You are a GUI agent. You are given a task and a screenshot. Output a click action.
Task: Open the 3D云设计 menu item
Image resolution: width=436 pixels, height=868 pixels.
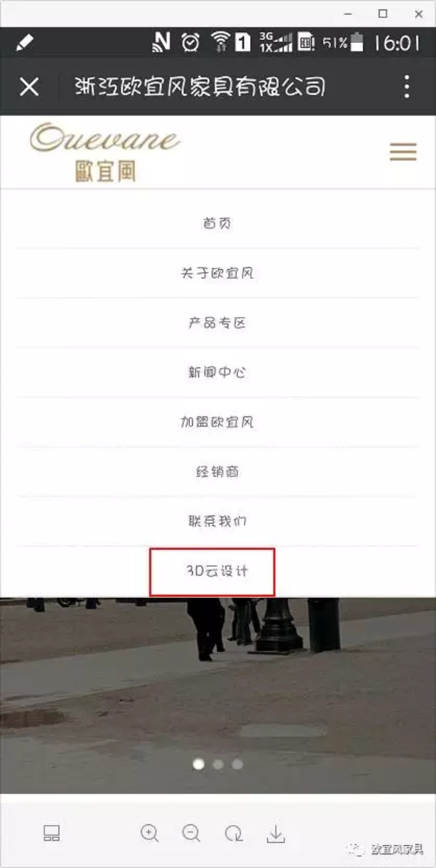point(217,571)
